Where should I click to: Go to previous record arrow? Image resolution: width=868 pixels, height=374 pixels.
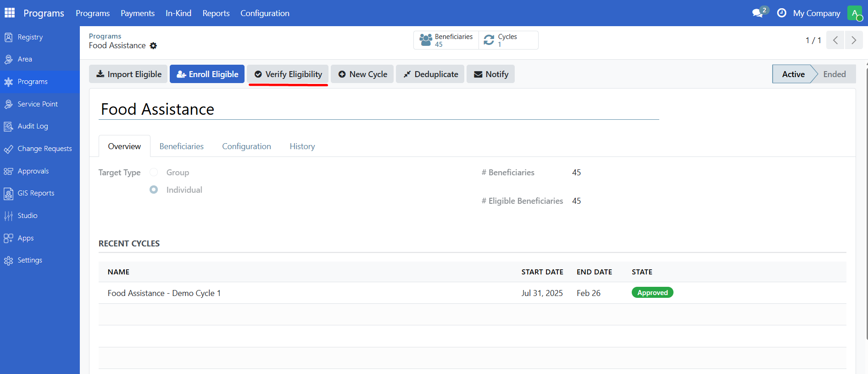pos(835,40)
